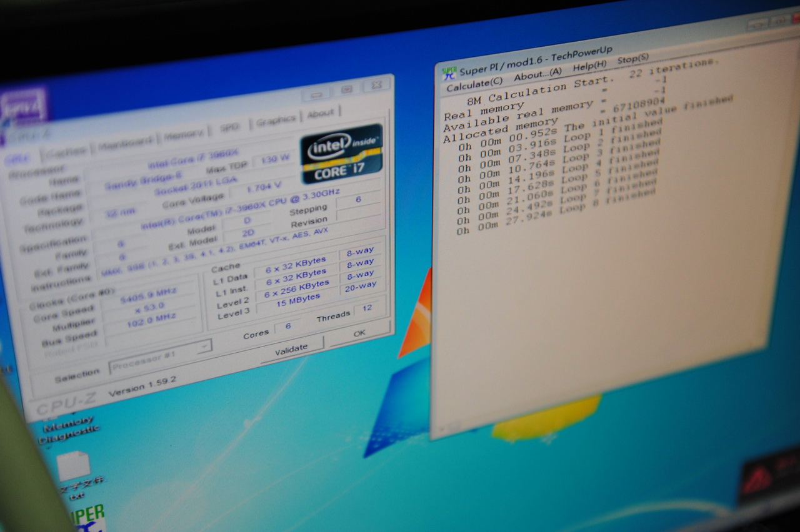Click the OK button in CPU-Z

(359, 334)
